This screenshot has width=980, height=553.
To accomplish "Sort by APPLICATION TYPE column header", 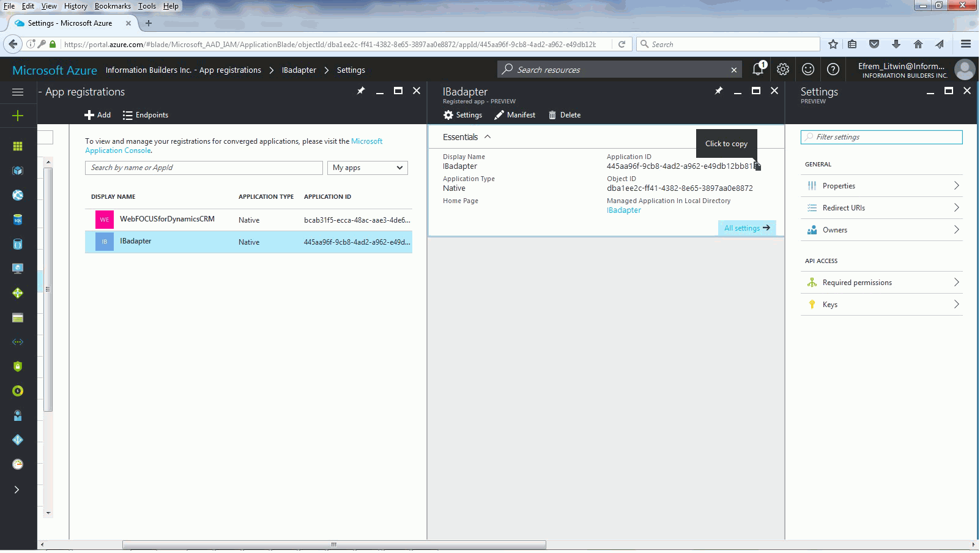I will [266, 197].
